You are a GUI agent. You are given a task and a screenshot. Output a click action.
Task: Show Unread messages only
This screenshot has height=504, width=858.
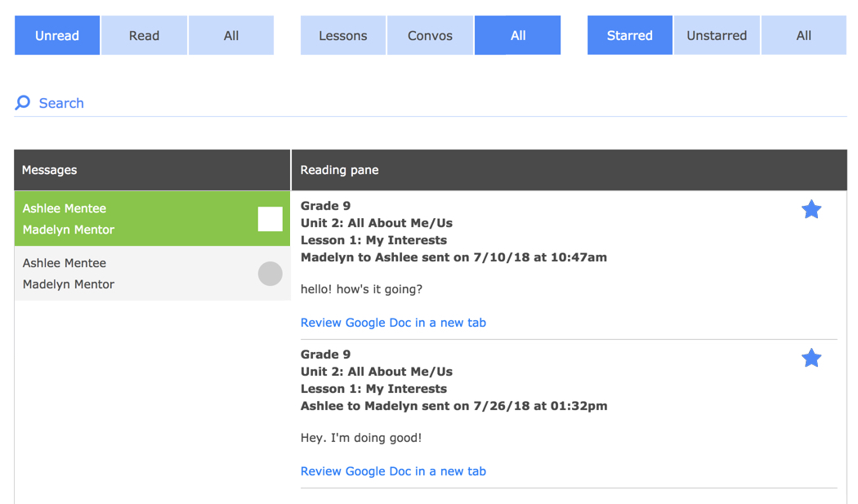[57, 36]
